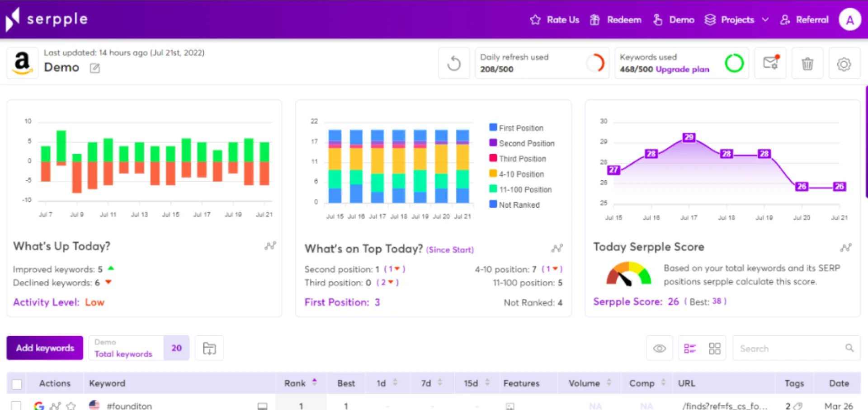Open the search magnifier in the keywords search bar
This screenshot has height=410, width=868.
tap(849, 348)
